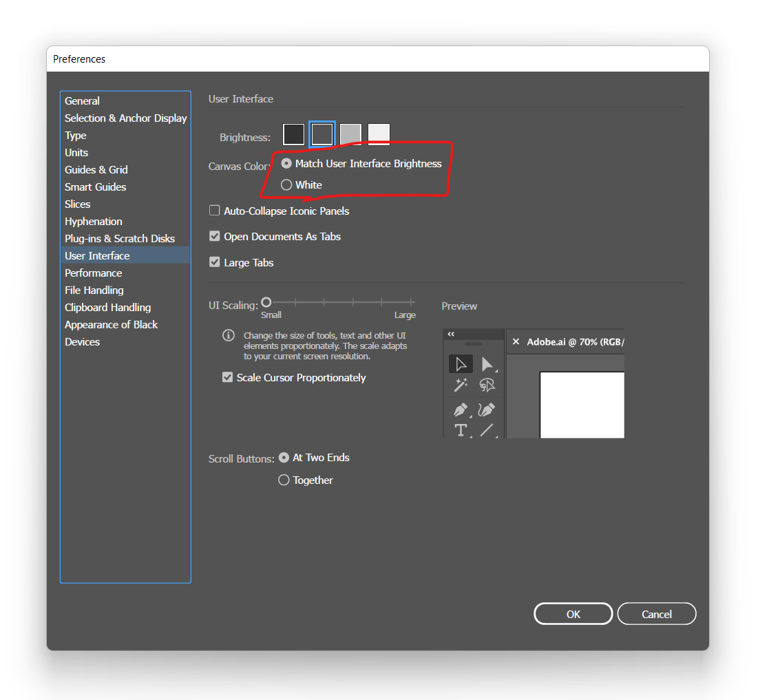This screenshot has height=700, width=760.
Task: Click the UI Scaling slider handle
Action: click(x=266, y=302)
